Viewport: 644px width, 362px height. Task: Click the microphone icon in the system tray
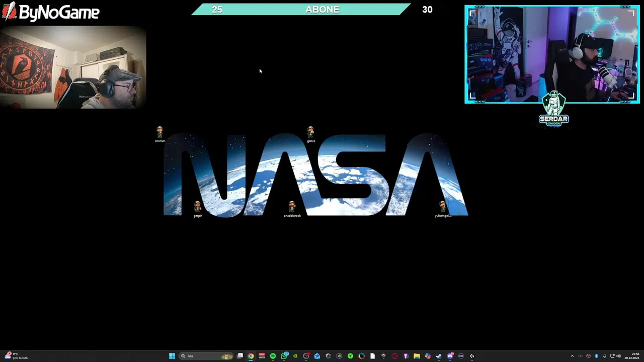click(604, 356)
